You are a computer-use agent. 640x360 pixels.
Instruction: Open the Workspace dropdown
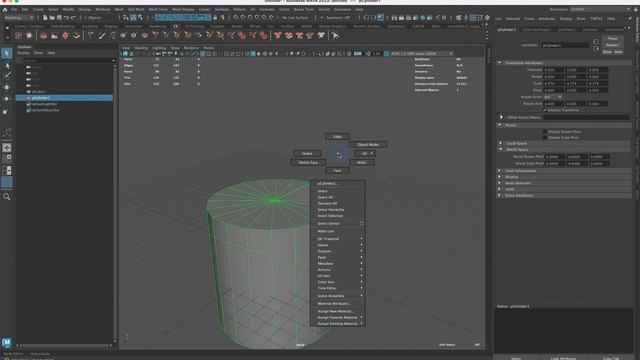click(x=600, y=9)
